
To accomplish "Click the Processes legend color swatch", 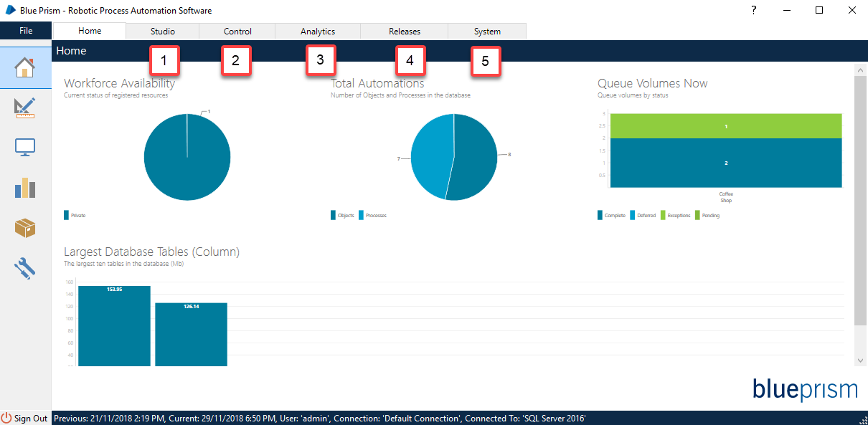I will [x=362, y=215].
